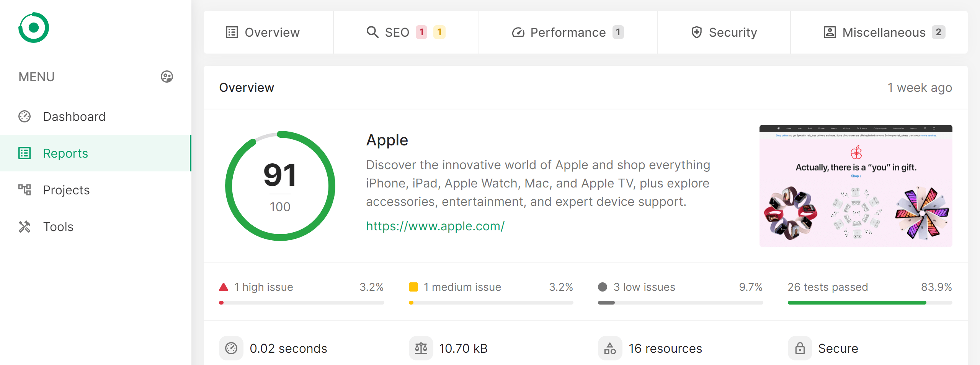Click the 16 resources shapes icon
980x365 pixels.
610,348
